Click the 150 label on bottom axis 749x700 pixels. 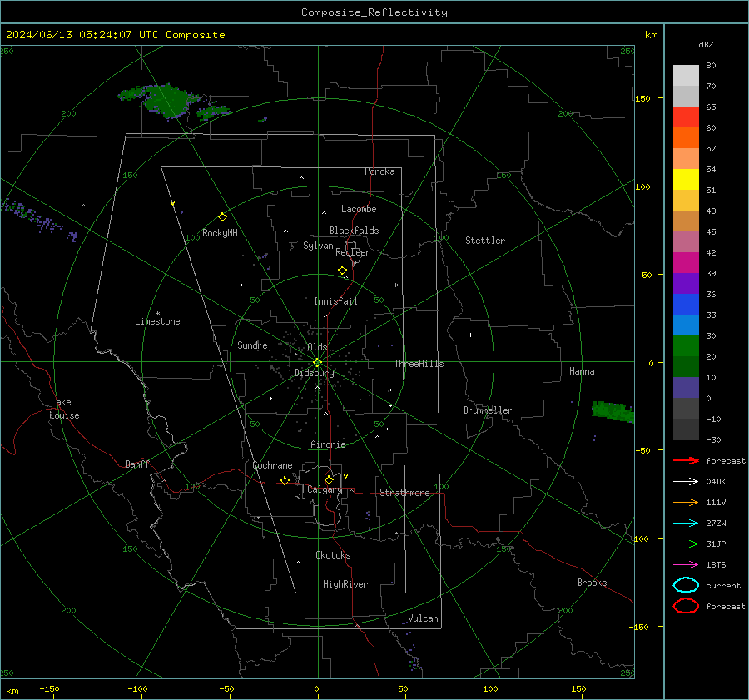(x=578, y=688)
